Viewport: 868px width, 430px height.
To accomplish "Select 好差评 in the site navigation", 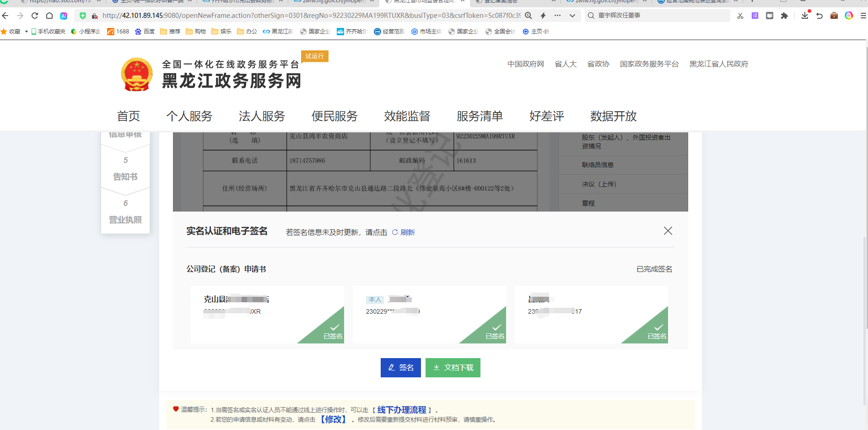I will click(x=547, y=116).
